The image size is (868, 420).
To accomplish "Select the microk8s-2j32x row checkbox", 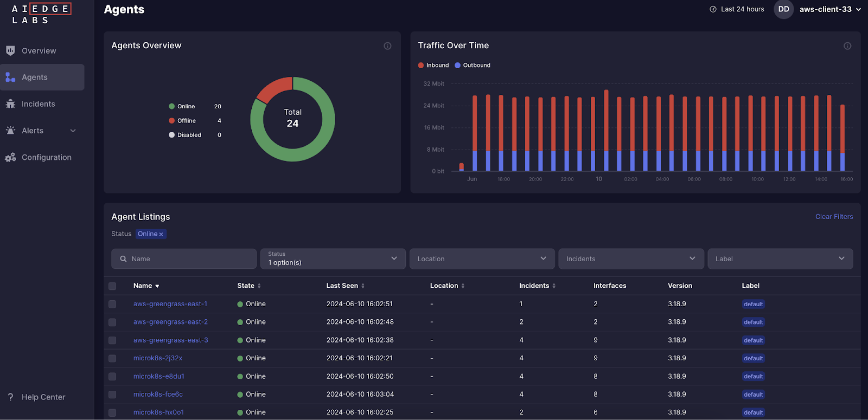I will [112, 358].
